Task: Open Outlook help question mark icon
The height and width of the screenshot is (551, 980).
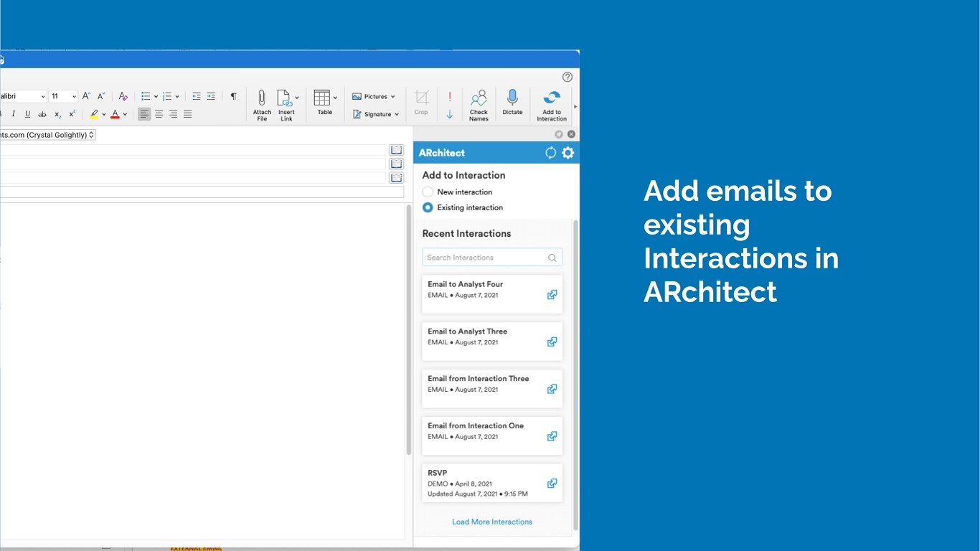Action: point(567,77)
